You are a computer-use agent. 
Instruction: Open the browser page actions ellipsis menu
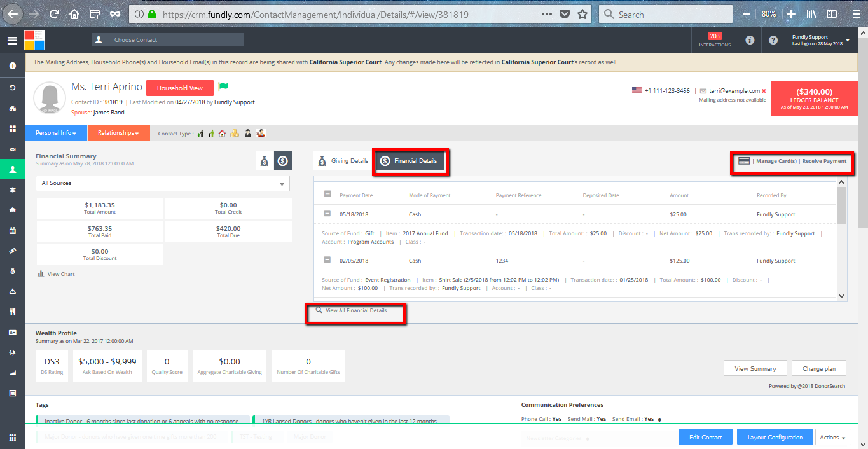547,14
